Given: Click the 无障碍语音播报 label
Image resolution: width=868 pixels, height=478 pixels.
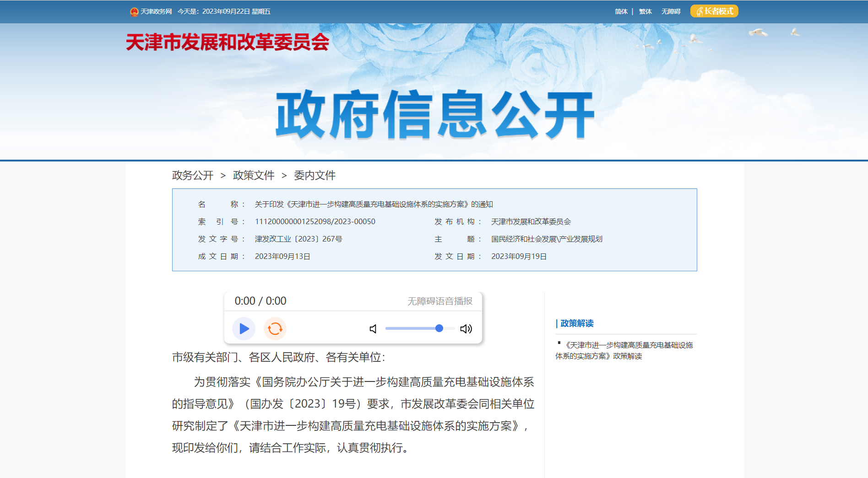Looking at the screenshot, I should tap(439, 301).
